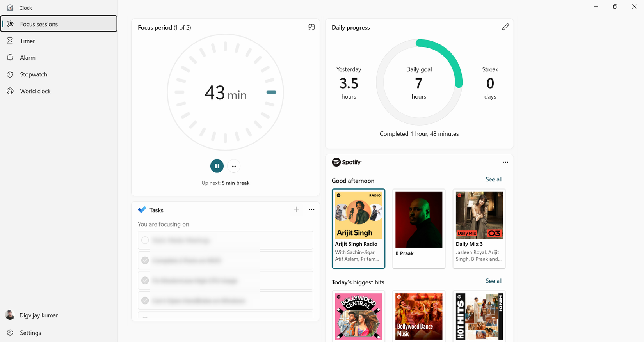Select the B Praak artist card
Image resolution: width=644 pixels, height=342 pixels.
click(x=419, y=229)
